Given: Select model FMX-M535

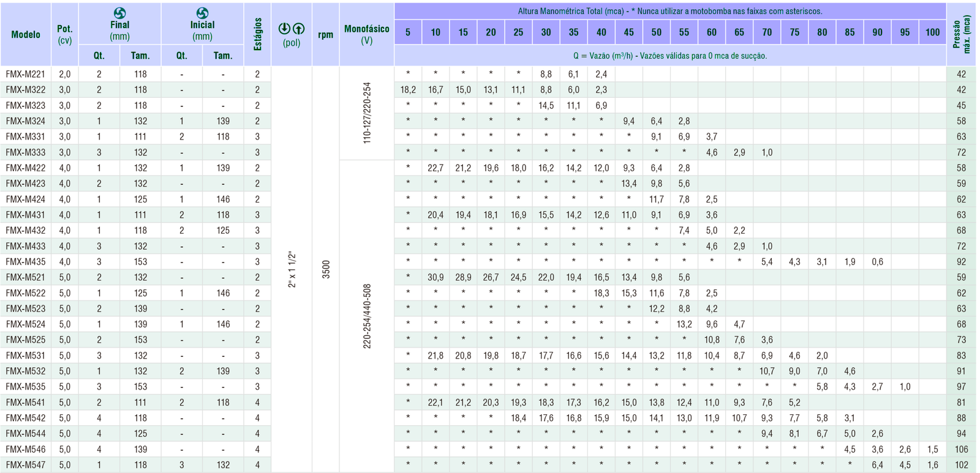Looking at the screenshot, I should tap(26, 387).
